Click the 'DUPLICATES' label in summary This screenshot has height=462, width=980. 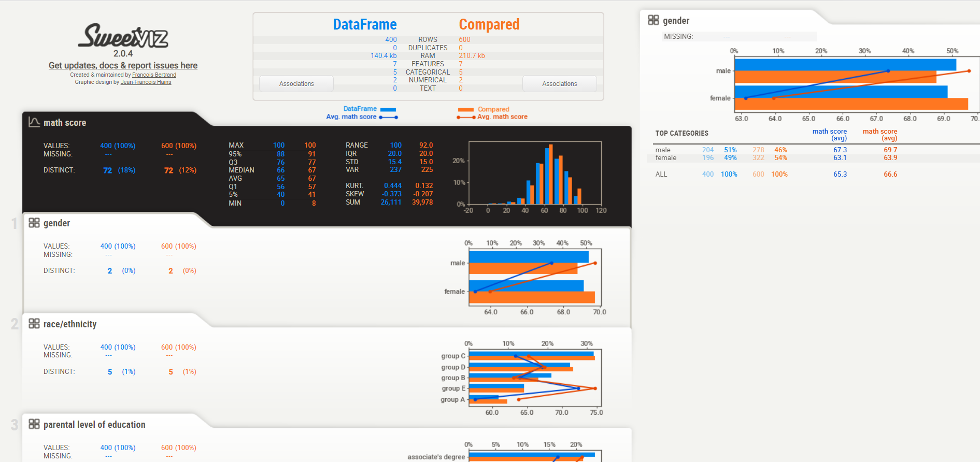point(428,48)
